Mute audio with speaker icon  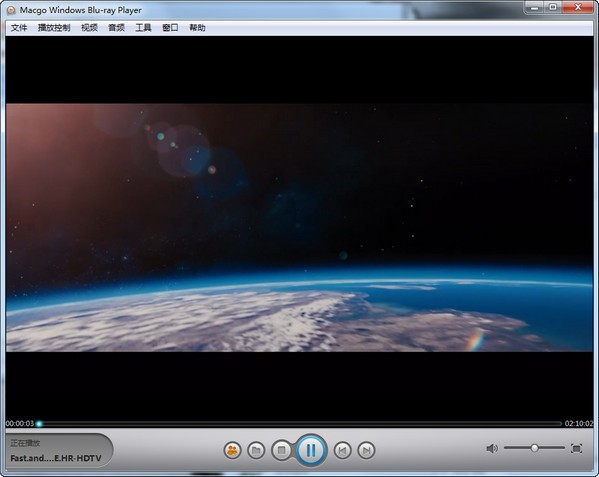tap(492, 448)
